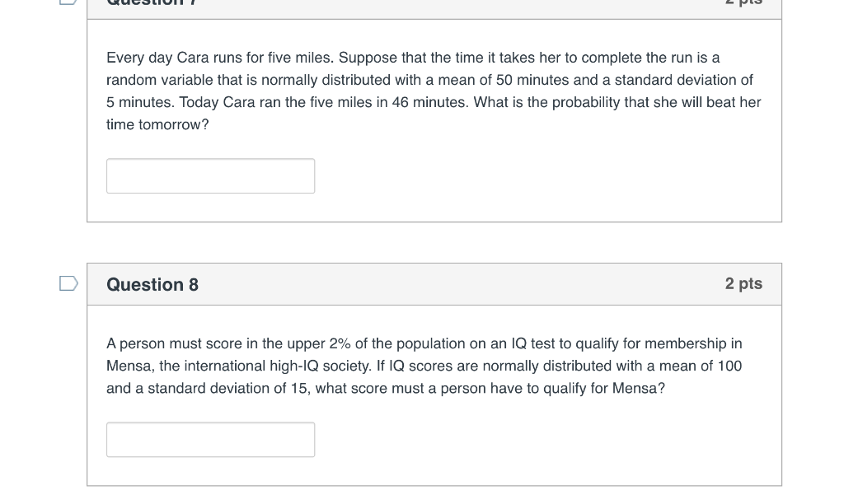Click the "2%" figure in Question 8

click(340, 343)
